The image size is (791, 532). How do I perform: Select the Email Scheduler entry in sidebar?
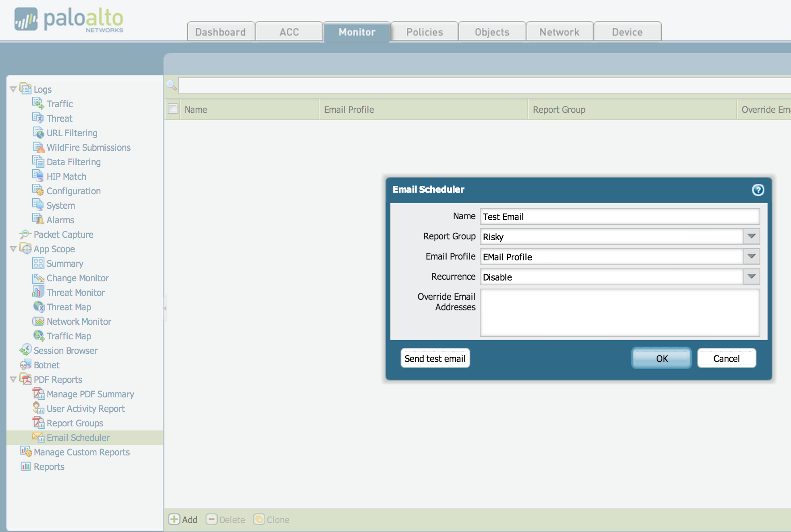(x=78, y=437)
